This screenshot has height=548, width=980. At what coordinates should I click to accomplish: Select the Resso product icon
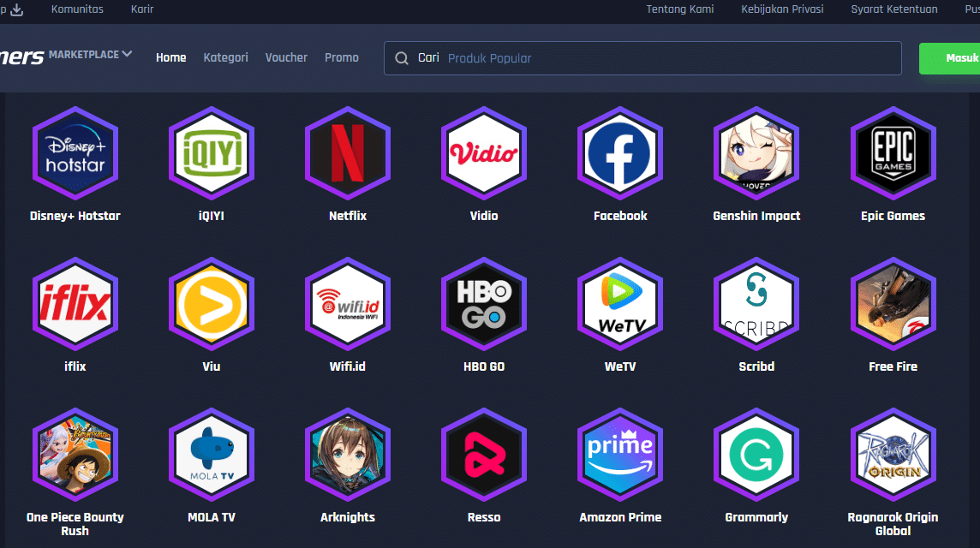click(x=484, y=455)
